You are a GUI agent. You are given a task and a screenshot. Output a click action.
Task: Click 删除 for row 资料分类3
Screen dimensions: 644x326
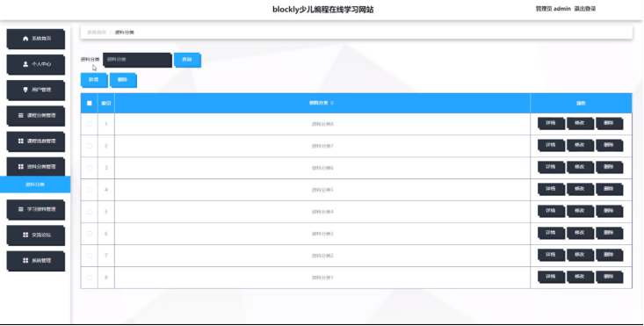(609, 233)
